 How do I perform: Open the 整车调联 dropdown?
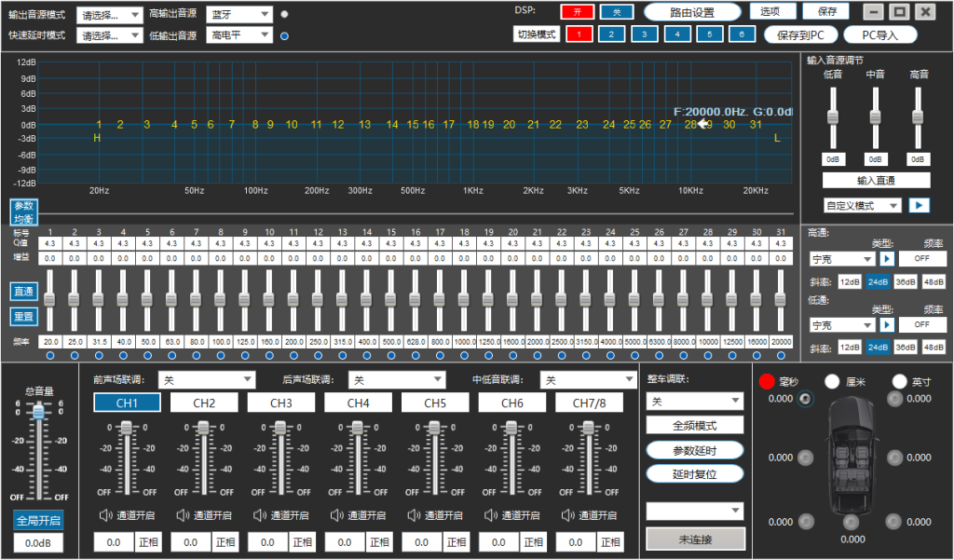[695, 401]
